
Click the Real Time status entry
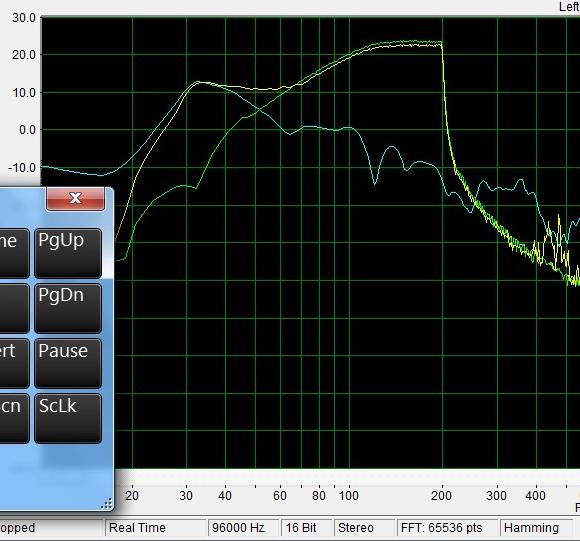point(155,528)
